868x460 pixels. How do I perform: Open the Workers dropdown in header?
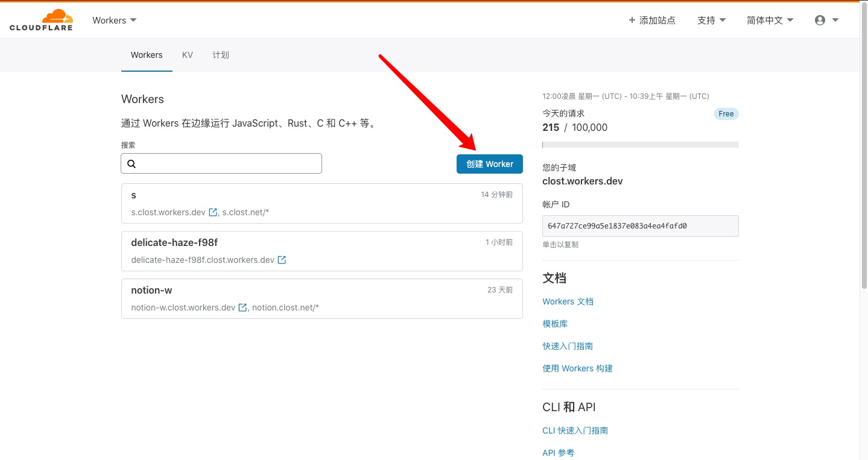tap(115, 20)
